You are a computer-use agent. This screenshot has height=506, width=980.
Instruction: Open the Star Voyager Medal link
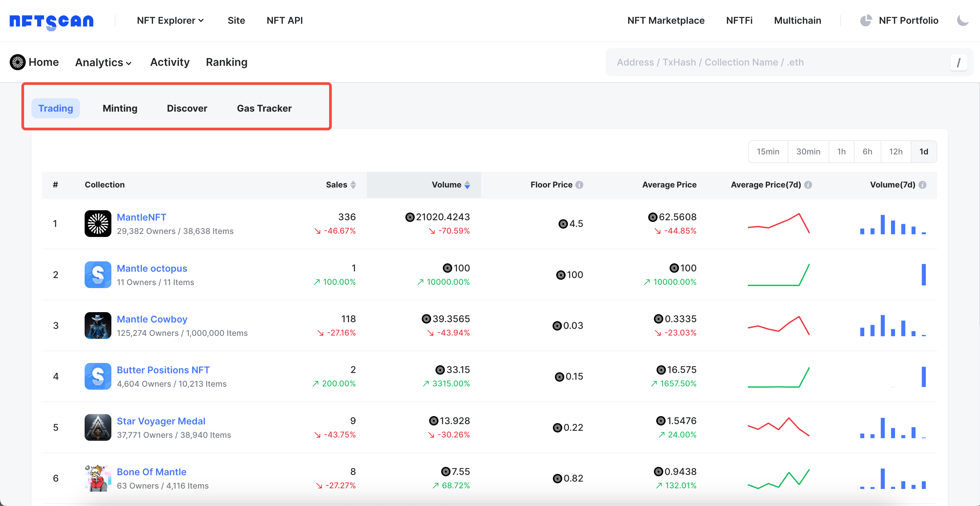(161, 421)
